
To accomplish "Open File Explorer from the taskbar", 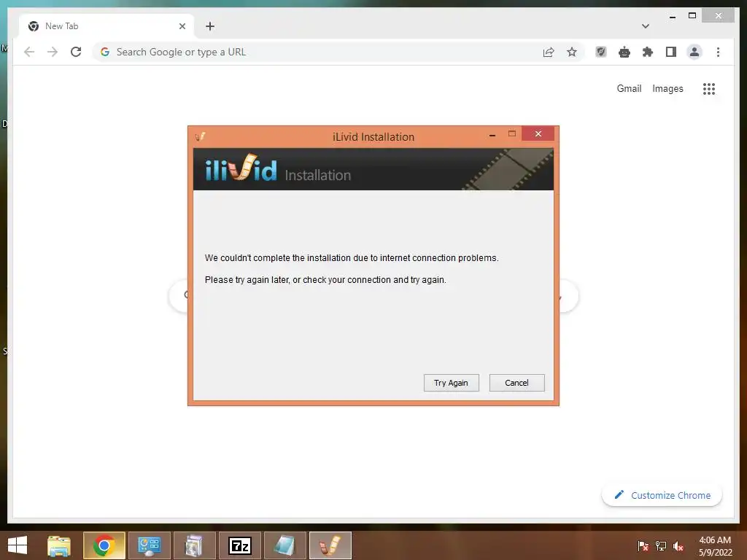I will 59,545.
